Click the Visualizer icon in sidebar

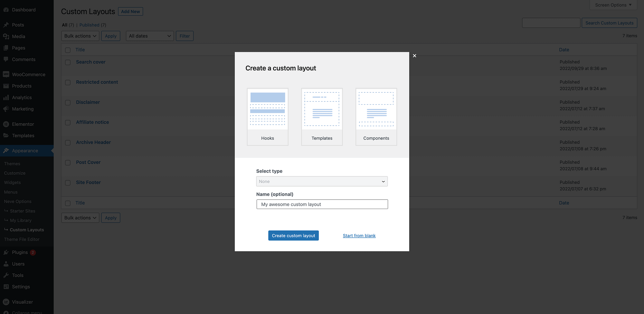[x=6, y=302]
